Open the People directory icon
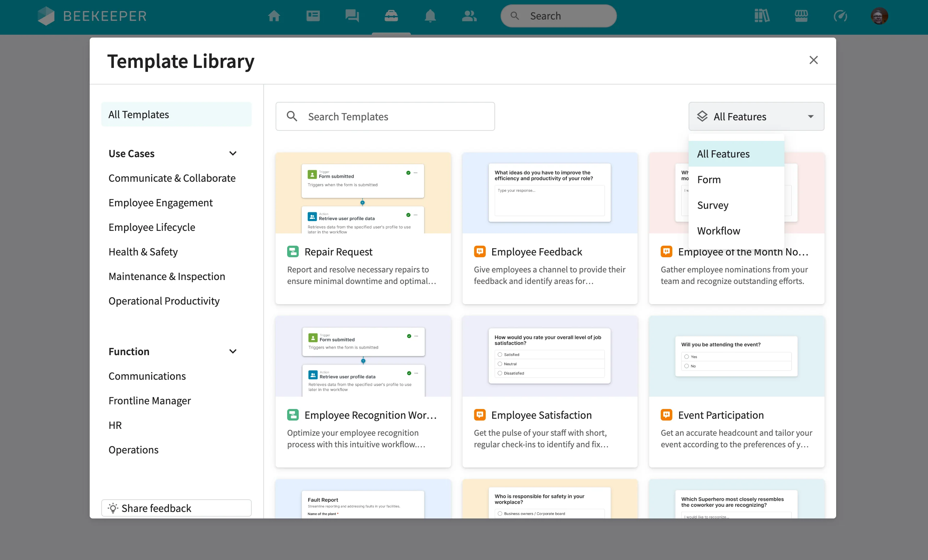 click(469, 16)
